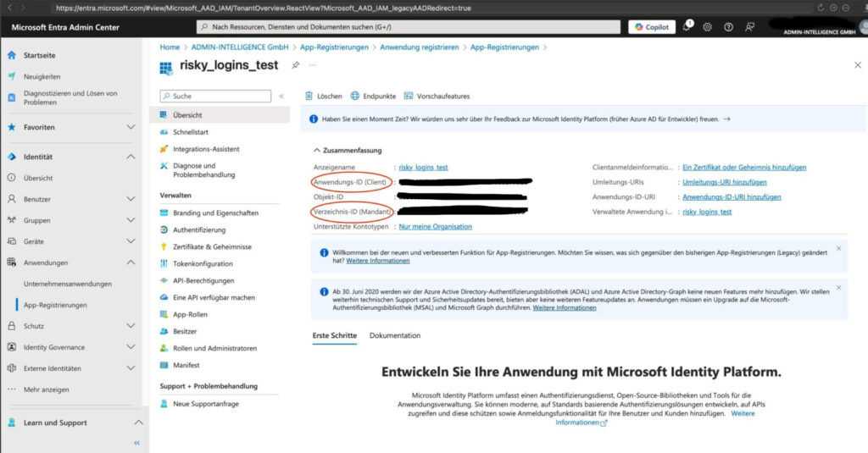The width and height of the screenshot is (868, 453).
Task: Open more options ellipsis next to title
Action: (x=313, y=65)
